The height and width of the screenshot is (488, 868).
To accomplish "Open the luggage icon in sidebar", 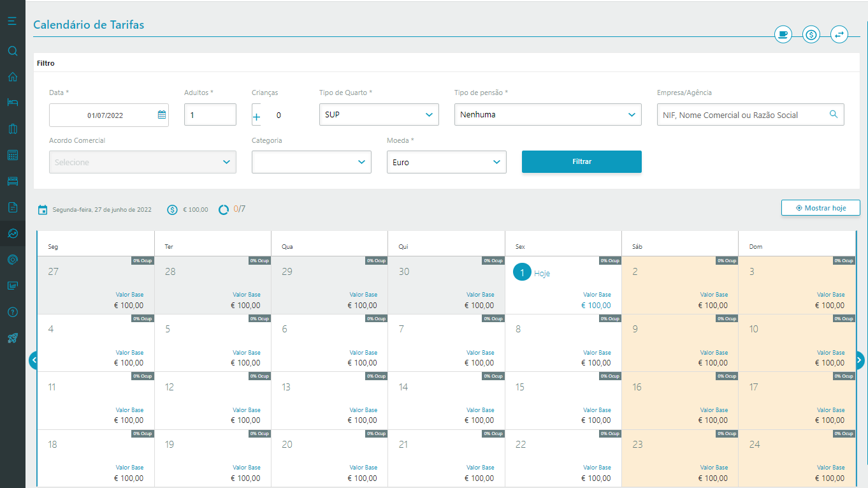I will click(12, 129).
